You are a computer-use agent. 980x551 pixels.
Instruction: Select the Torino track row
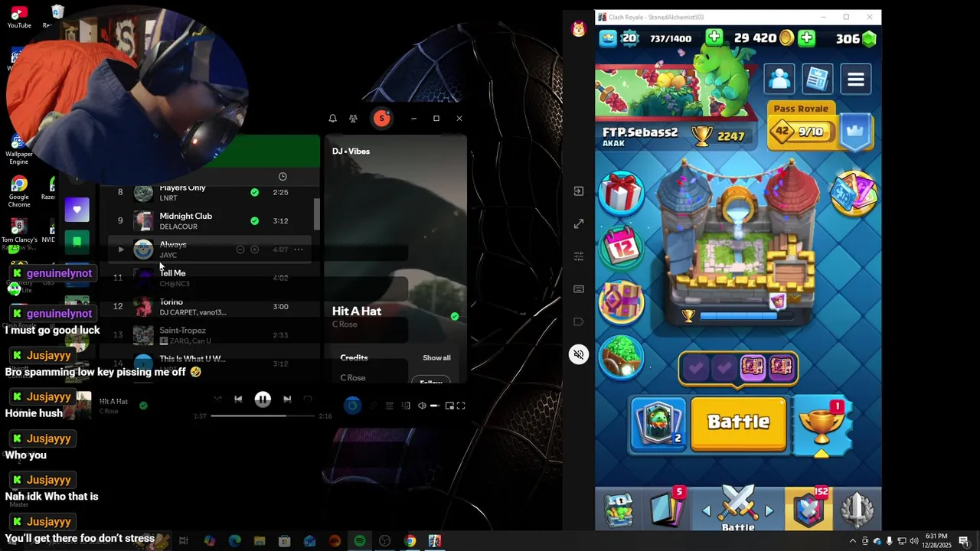tap(211, 306)
